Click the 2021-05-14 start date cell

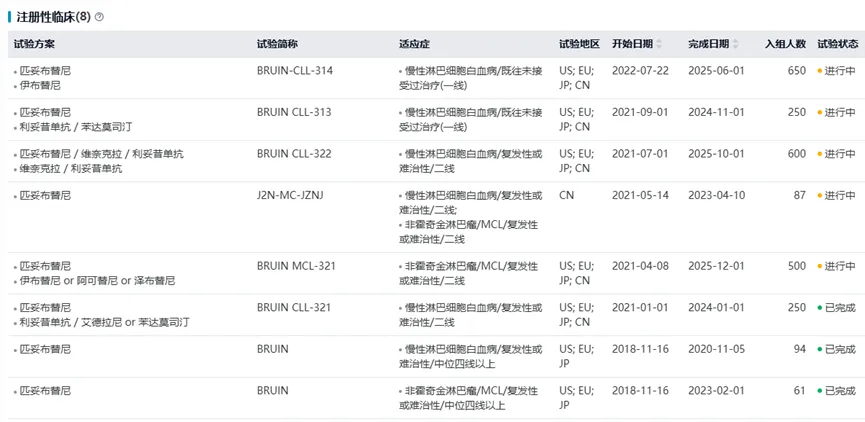pos(638,195)
